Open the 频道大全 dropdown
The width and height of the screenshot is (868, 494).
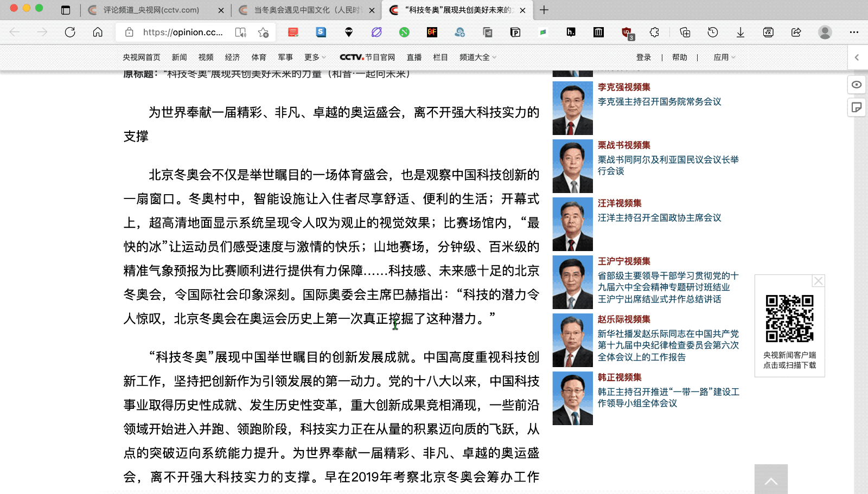[x=475, y=57]
